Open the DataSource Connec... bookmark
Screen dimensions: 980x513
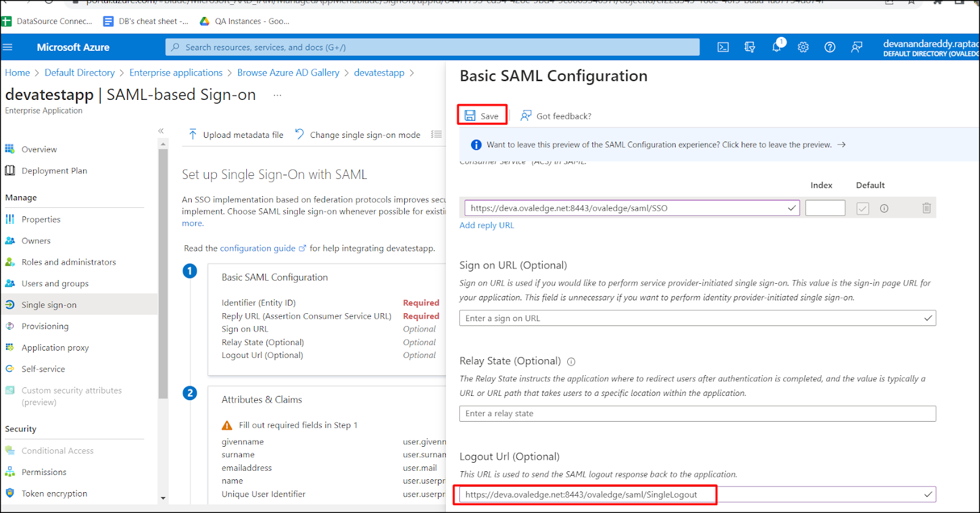click(x=47, y=21)
